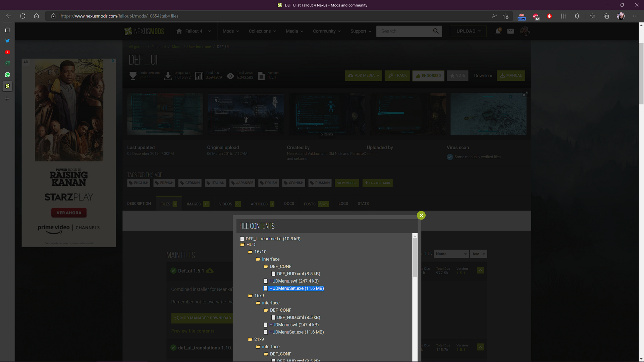Viewport: 644px width, 362px height.
Task: Click the English tag
Action: tap(139, 183)
